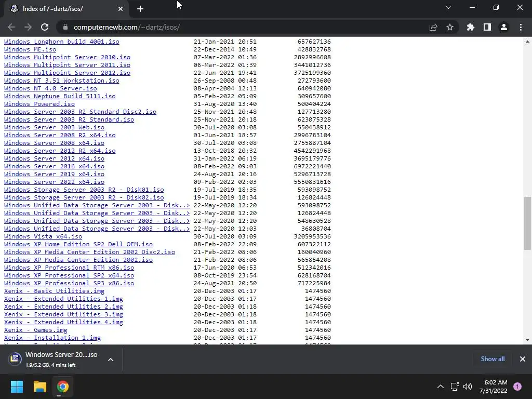532x399 pixels.
Task: Click Windows Vista x64.iso
Action: tap(43, 236)
